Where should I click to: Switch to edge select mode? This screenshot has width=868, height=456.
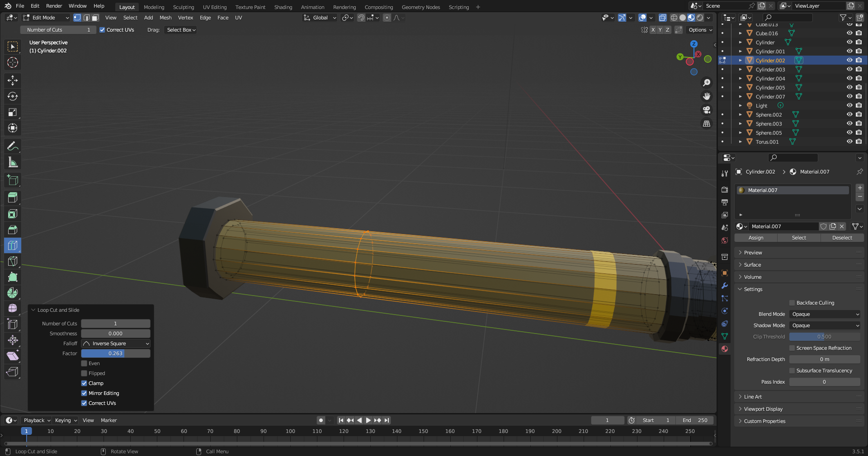coord(86,18)
